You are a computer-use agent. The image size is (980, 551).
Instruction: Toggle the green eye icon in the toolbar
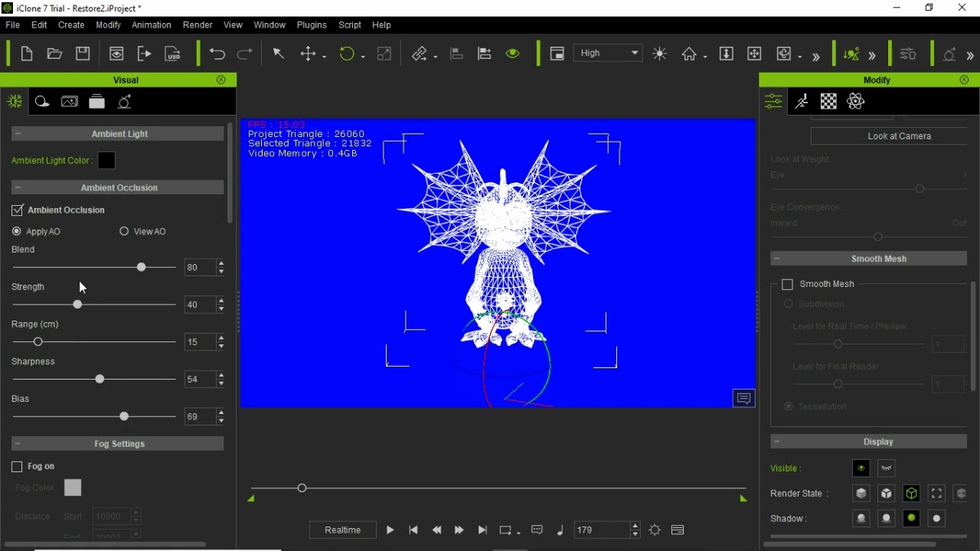(x=513, y=54)
